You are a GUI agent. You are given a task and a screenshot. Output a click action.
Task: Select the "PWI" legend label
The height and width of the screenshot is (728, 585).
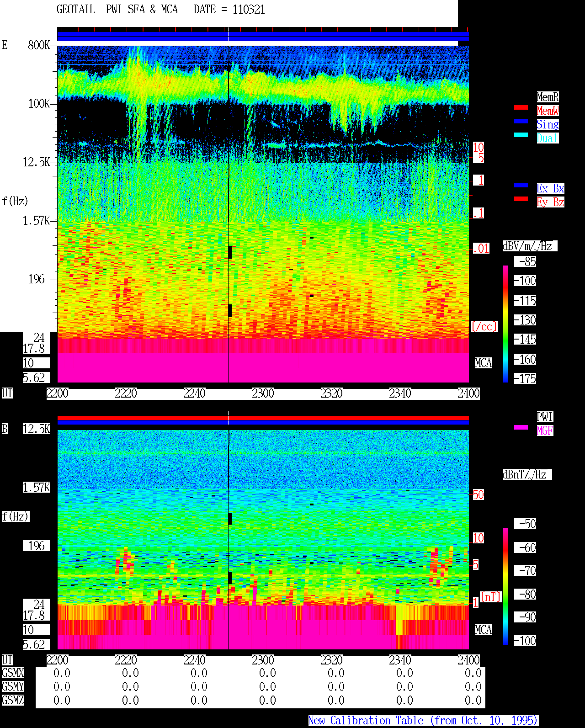point(545,417)
